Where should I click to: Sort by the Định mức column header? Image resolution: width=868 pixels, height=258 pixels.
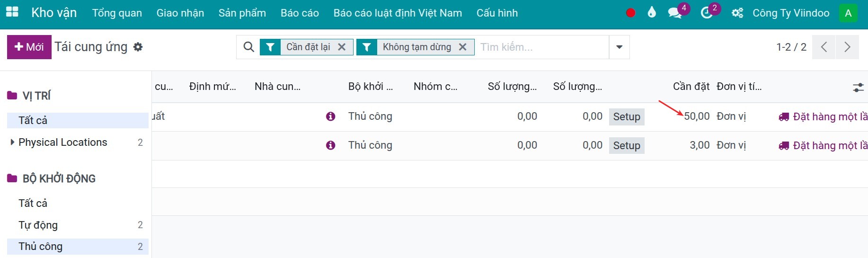point(213,86)
